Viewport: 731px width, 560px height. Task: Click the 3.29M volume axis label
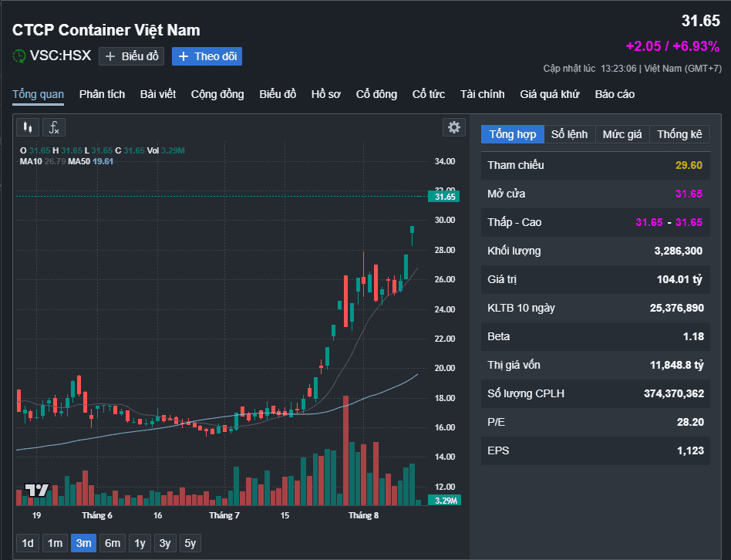445,501
